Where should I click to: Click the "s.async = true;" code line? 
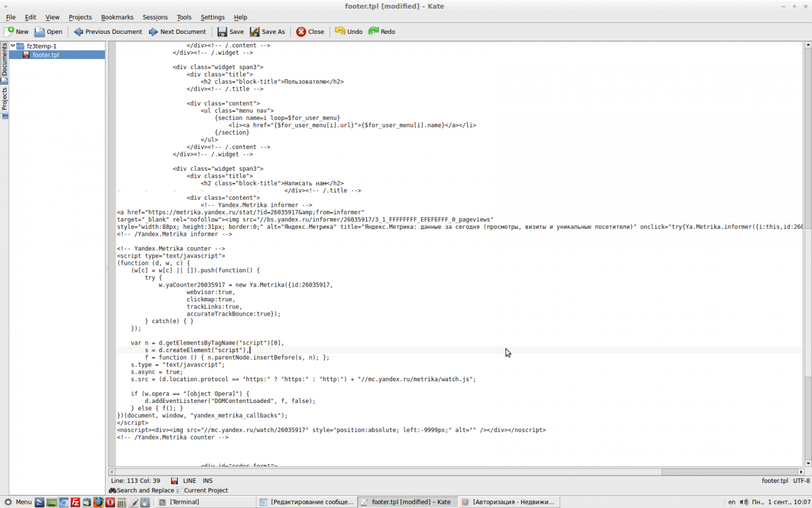click(156, 372)
